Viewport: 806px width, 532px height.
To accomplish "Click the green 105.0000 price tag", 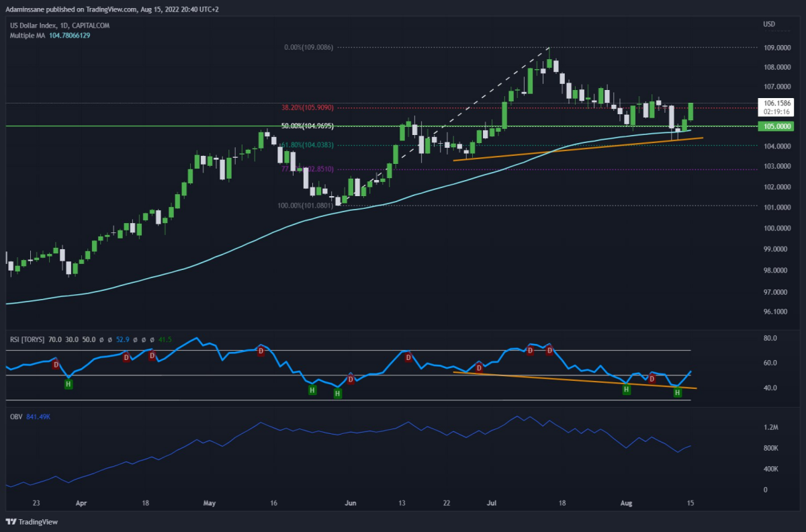I will click(x=776, y=126).
